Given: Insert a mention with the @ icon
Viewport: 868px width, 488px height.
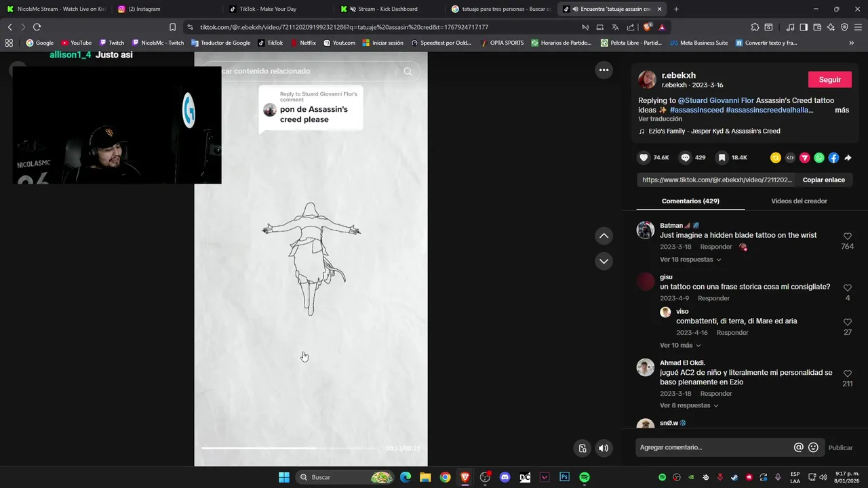Looking at the screenshot, I should point(799,447).
